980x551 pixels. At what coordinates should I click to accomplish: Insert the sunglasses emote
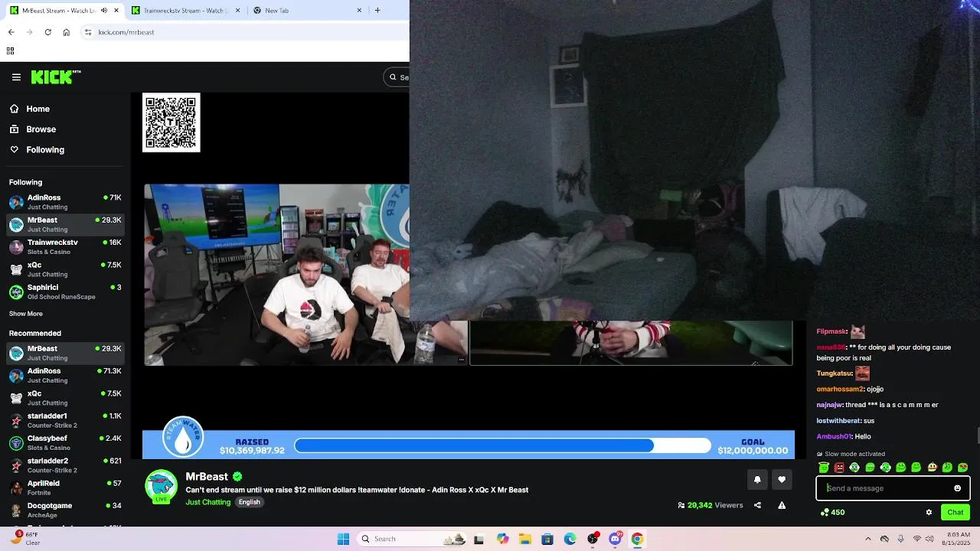click(x=963, y=468)
